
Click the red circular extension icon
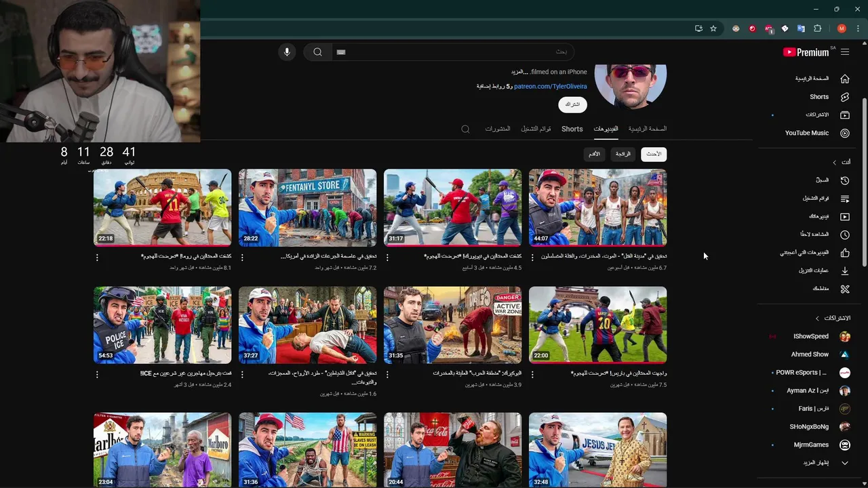[752, 28]
